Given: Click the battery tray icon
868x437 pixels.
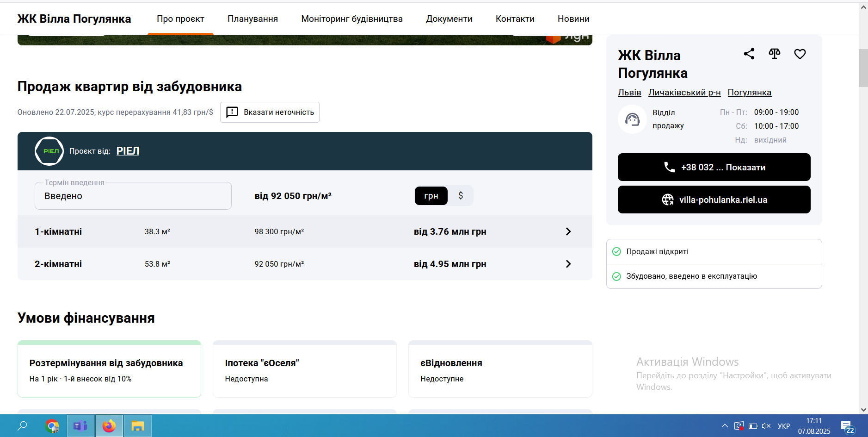Looking at the screenshot, I should (x=753, y=426).
